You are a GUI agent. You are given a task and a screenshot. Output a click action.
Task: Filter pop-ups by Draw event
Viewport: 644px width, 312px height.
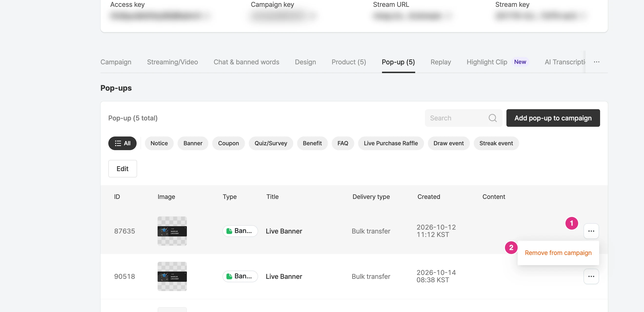point(449,143)
